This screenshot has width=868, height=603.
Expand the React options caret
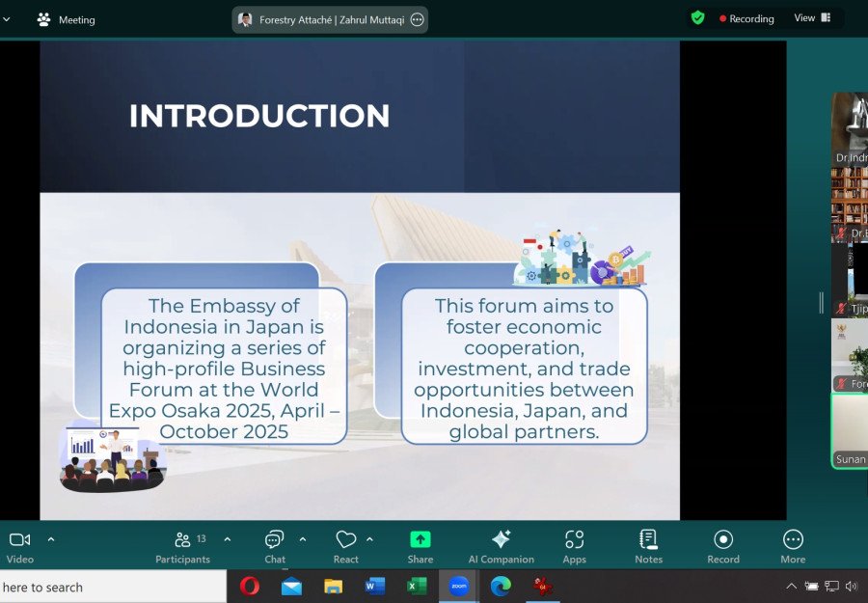coord(369,539)
